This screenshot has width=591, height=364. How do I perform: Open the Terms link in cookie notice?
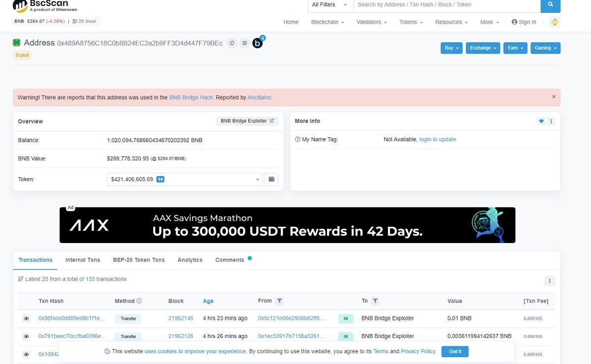pyautogui.click(x=381, y=351)
